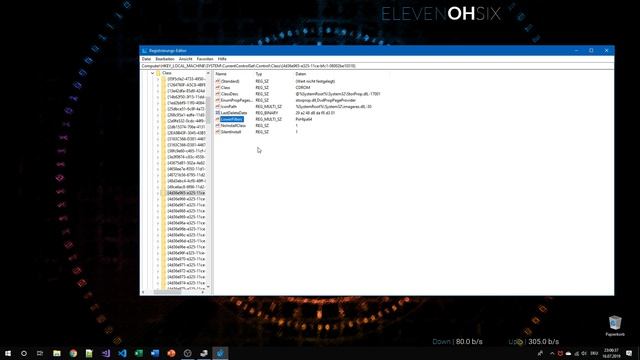
Task: Select the {4d36e96c-e325-11ce tree key
Action: pos(186,235)
